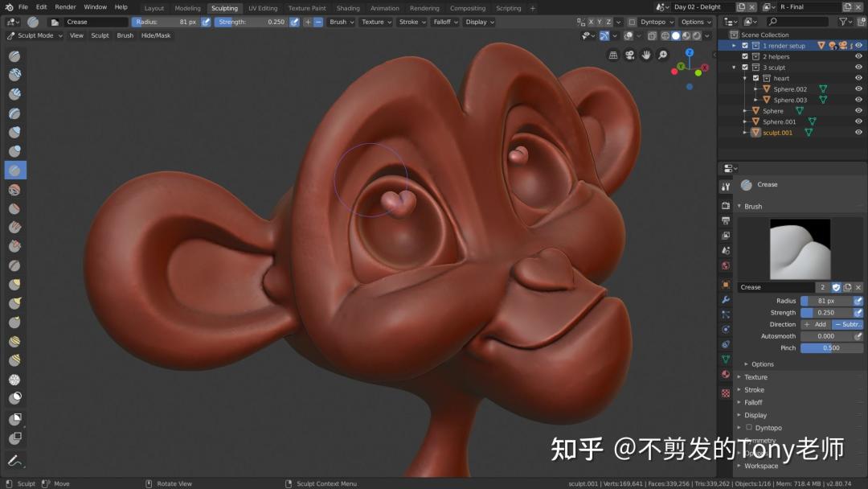Open the Options dropdown in header
This screenshot has height=489, width=868.
pyautogui.click(x=696, y=23)
